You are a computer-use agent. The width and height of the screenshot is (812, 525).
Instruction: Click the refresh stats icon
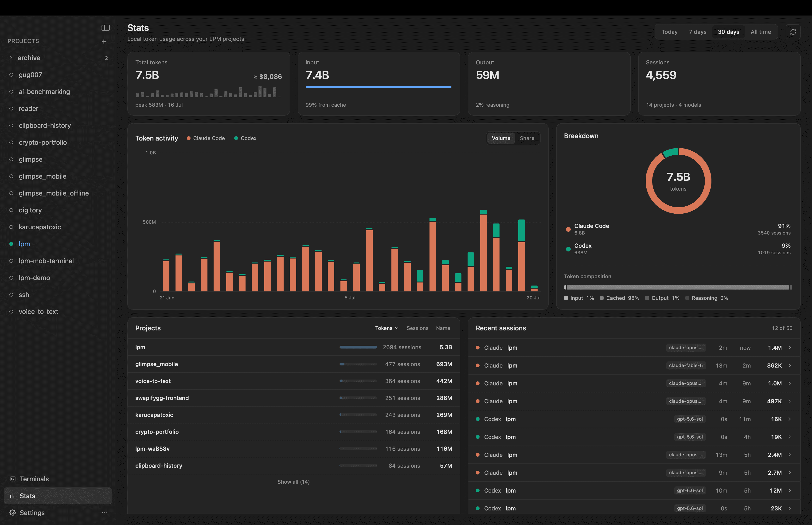(x=793, y=32)
